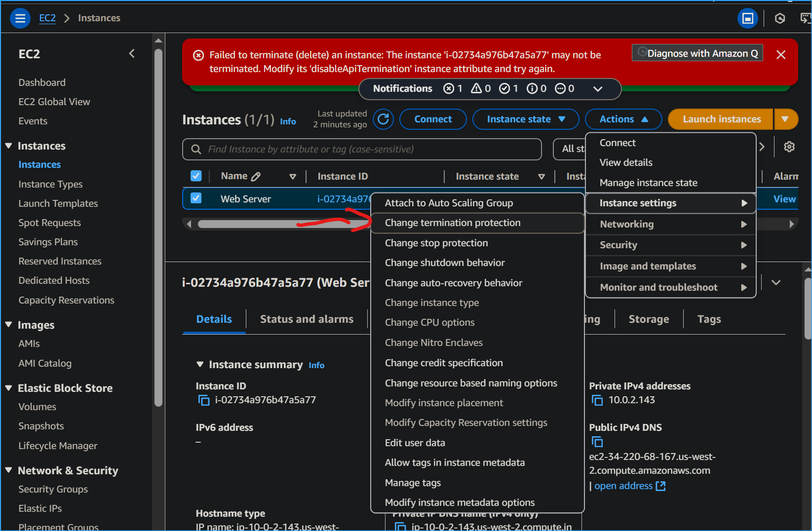
Task: Open the navigation hamburger menu
Action: (x=20, y=18)
